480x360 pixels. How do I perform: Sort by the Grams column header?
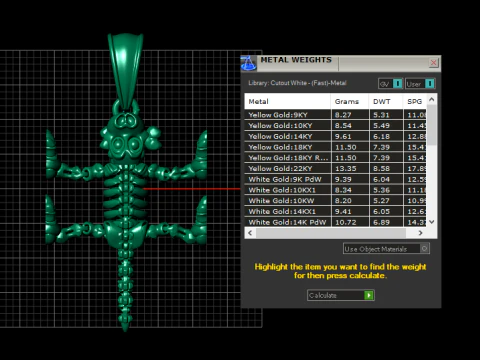point(350,101)
